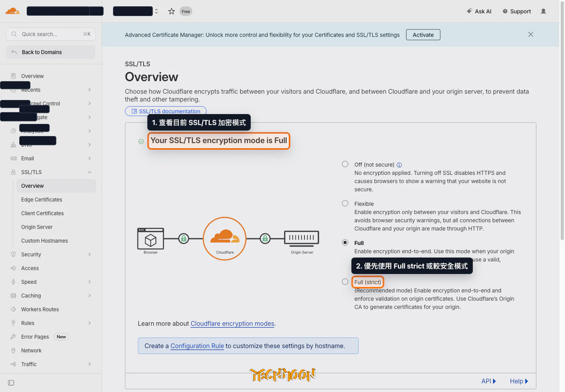Open the user account icon
565x392 pixels.
point(543,11)
